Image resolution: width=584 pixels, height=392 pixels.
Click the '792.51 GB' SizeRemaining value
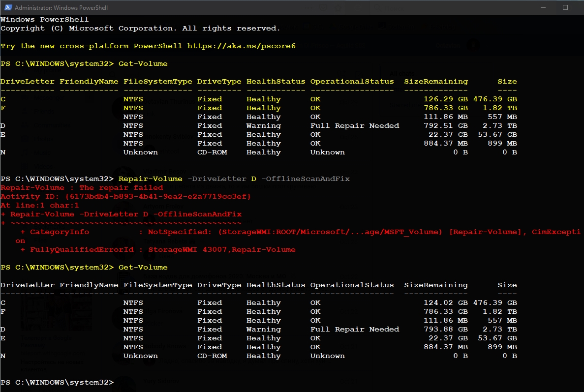pos(446,125)
